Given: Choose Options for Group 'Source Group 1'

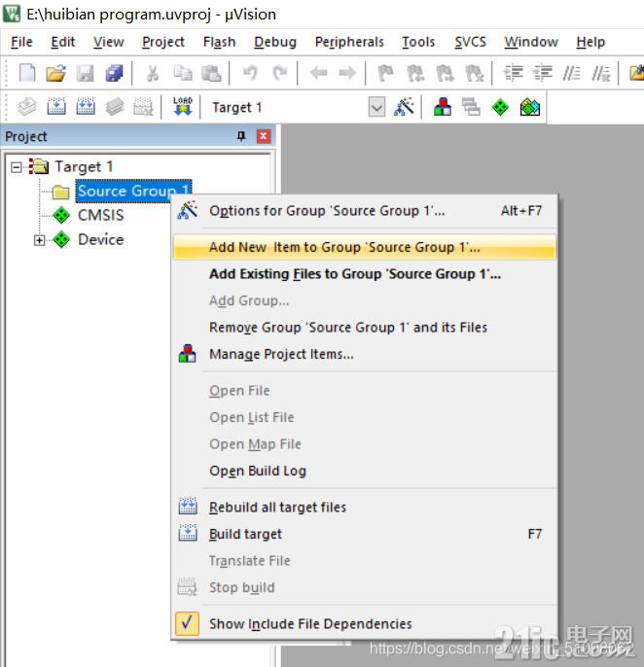Looking at the screenshot, I should 365,211.
